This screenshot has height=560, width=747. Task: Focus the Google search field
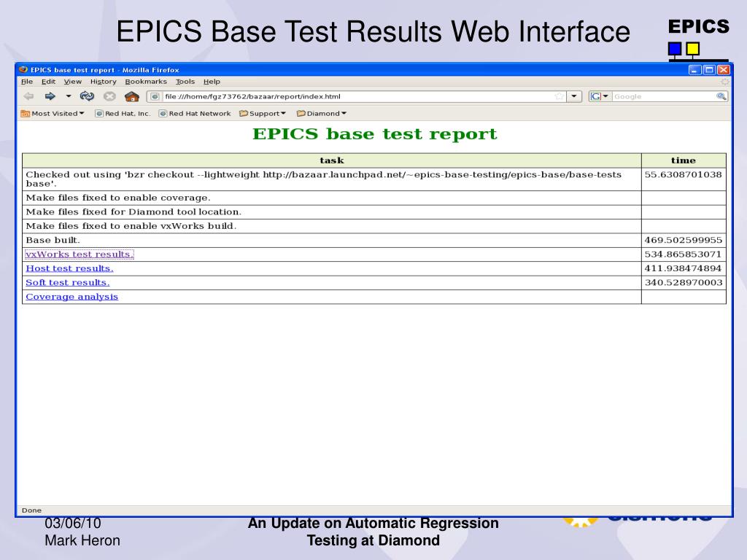click(x=664, y=97)
